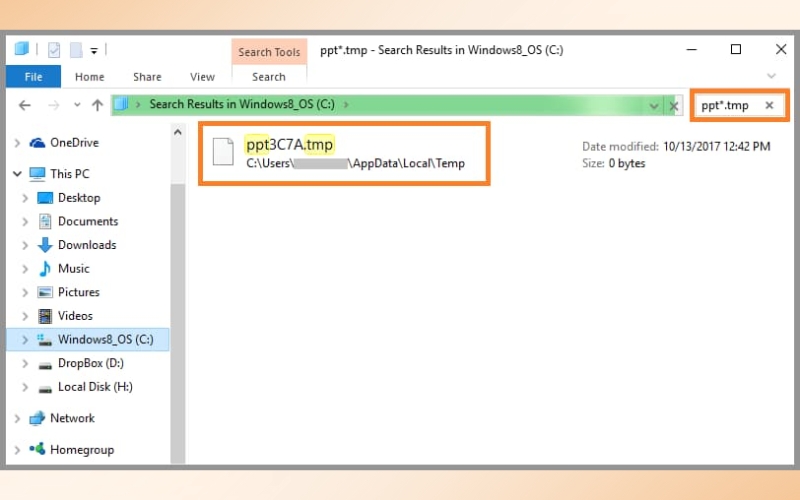Click the Windows8_OS (C:) drive icon
The image size is (800, 500).
(x=44, y=340)
